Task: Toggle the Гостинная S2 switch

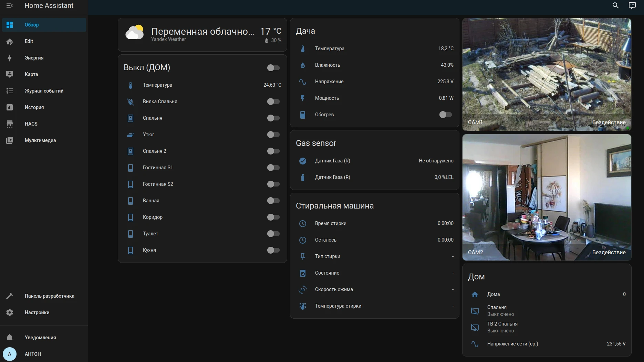Action: [273, 184]
